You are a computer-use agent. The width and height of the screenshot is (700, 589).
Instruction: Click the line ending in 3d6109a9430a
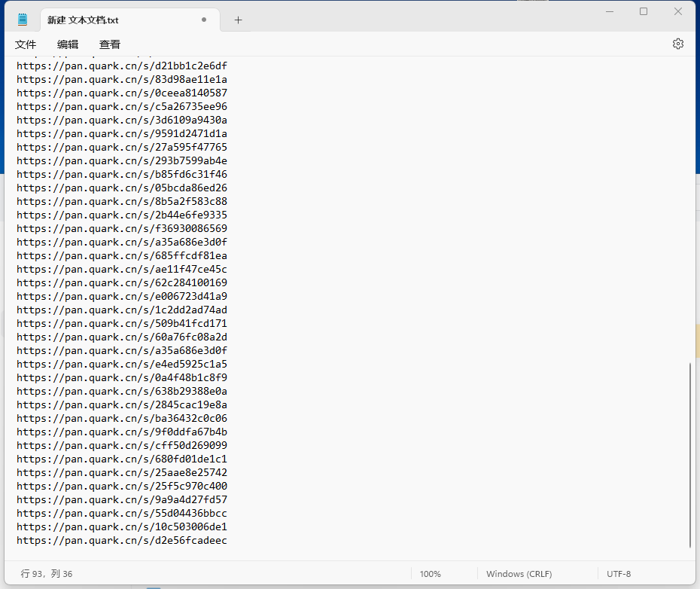pyautogui.click(x=122, y=121)
